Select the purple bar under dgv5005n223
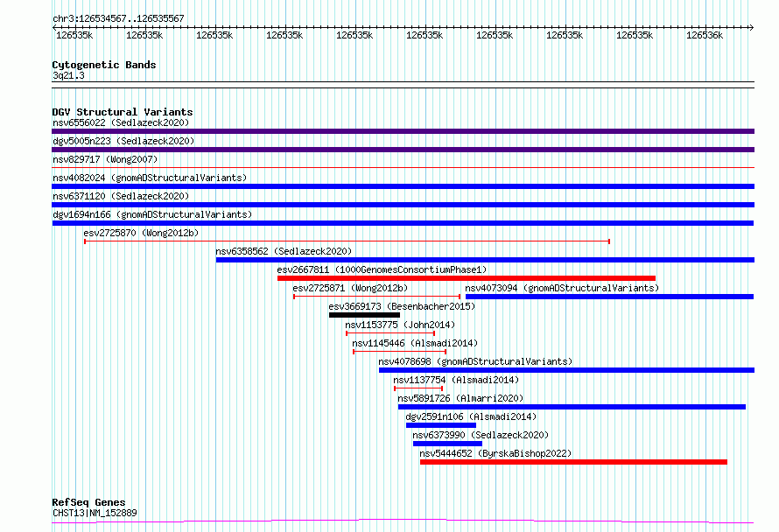This screenshot has height=532, width=779. [x=403, y=150]
